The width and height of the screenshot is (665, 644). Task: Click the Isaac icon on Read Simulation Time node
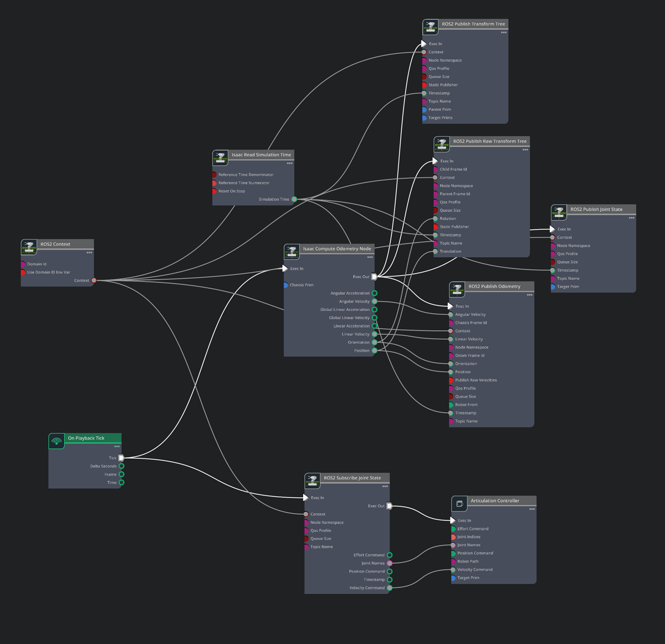(x=220, y=158)
